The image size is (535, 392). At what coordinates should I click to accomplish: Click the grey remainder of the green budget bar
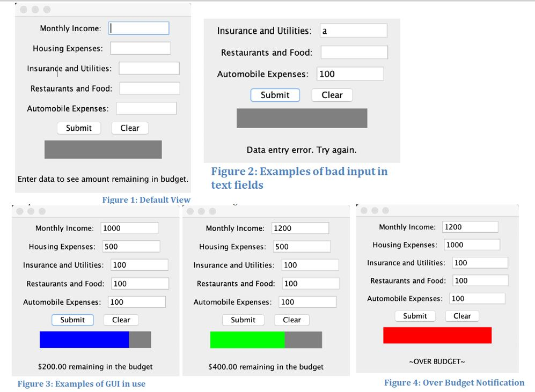[x=303, y=340]
